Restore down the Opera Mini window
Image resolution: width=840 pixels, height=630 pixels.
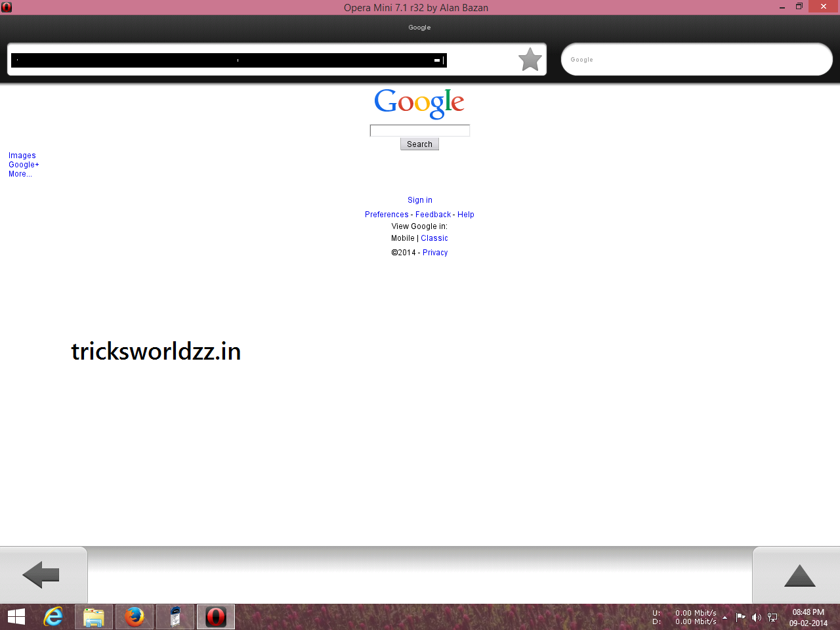[x=799, y=7]
